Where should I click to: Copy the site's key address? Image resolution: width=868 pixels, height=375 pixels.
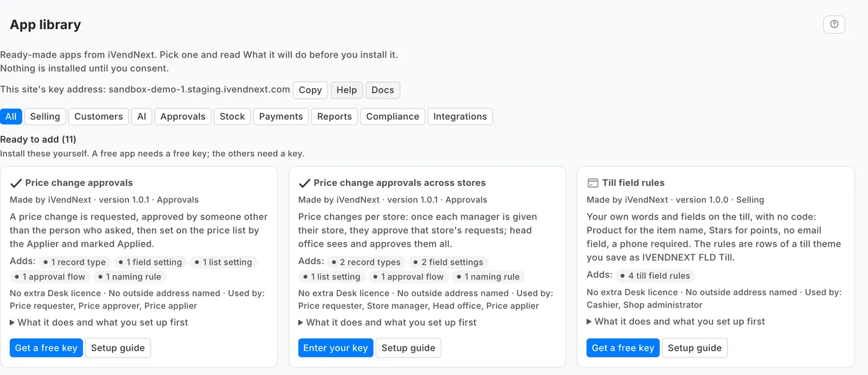point(311,90)
